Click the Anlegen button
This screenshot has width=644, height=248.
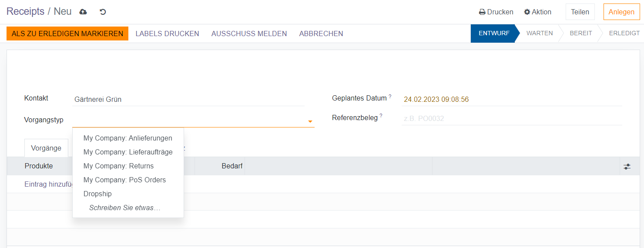621,12
